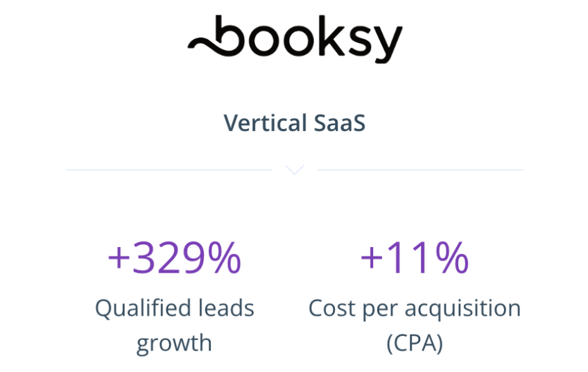This screenshot has height=372, width=588.
Task: Open the +11% statistic
Action: pyautogui.click(x=415, y=258)
